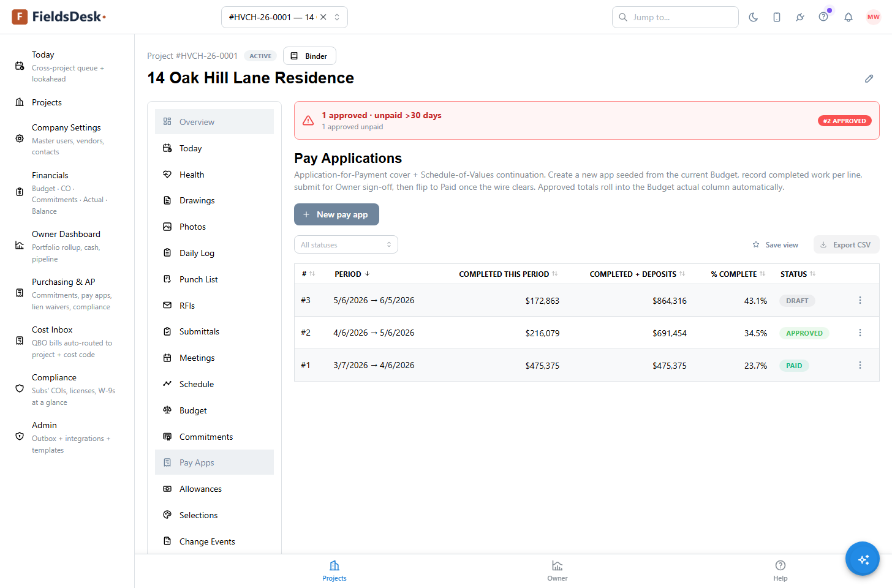Sort by Period column
Screen dimensions: 892x588
point(352,274)
